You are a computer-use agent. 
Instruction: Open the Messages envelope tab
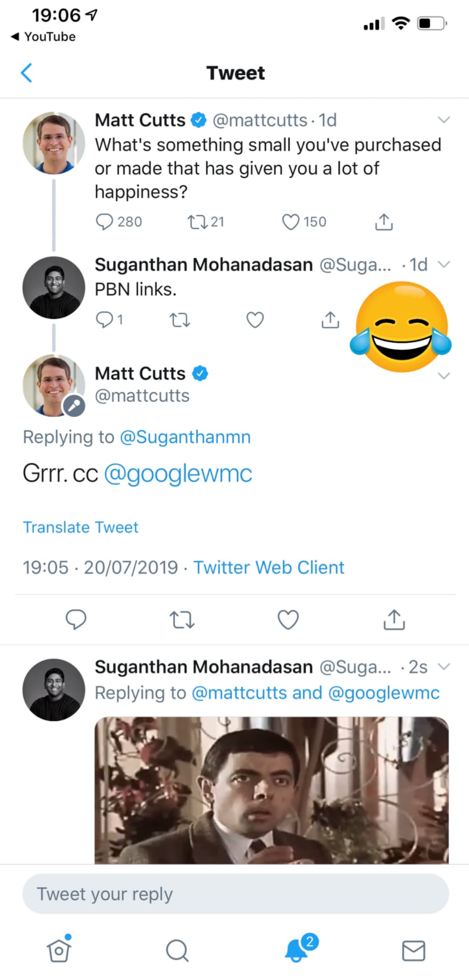tap(414, 950)
